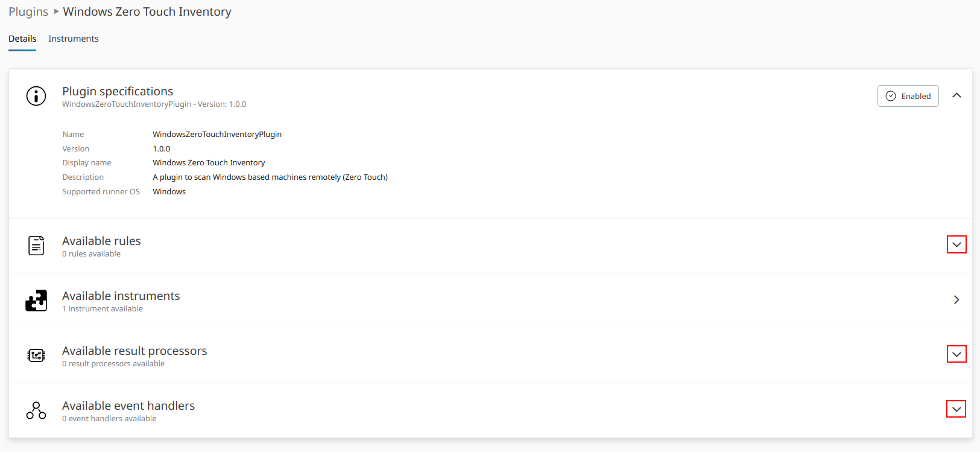Click the checkmark icon in Enabled button

(891, 96)
